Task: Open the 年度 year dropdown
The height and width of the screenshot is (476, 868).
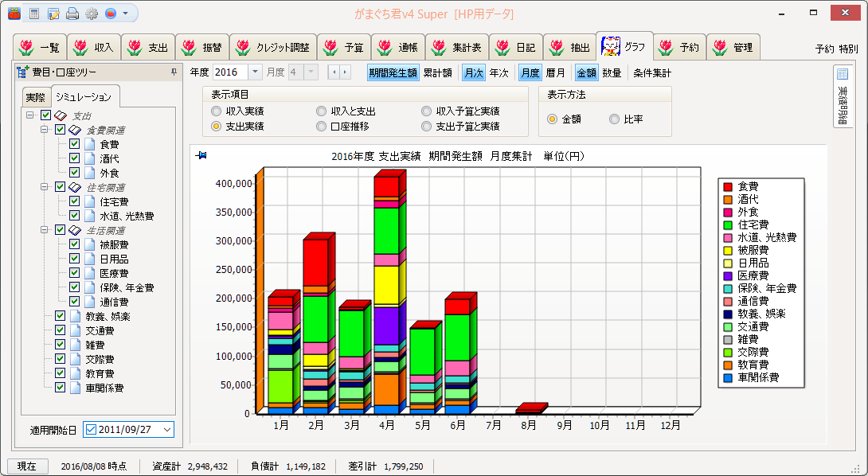Action: [x=255, y=72]
